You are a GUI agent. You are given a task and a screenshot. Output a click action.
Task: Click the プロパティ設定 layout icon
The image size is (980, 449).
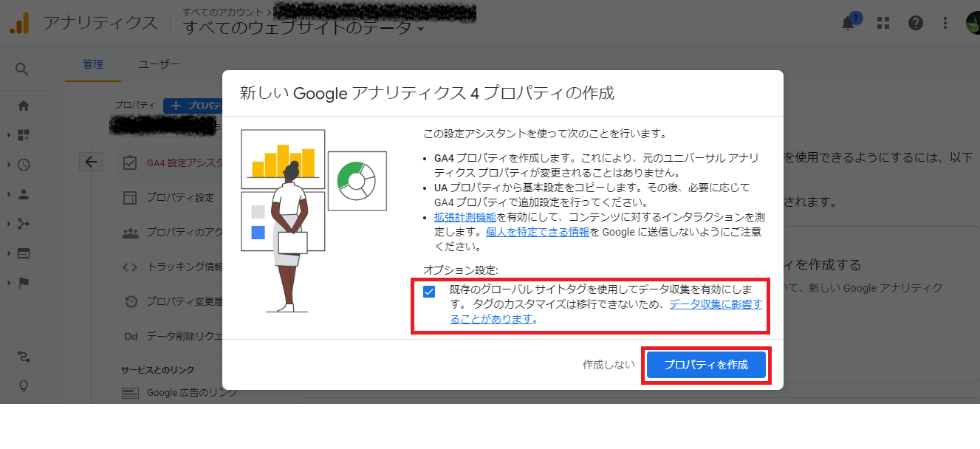coord(130,197)
